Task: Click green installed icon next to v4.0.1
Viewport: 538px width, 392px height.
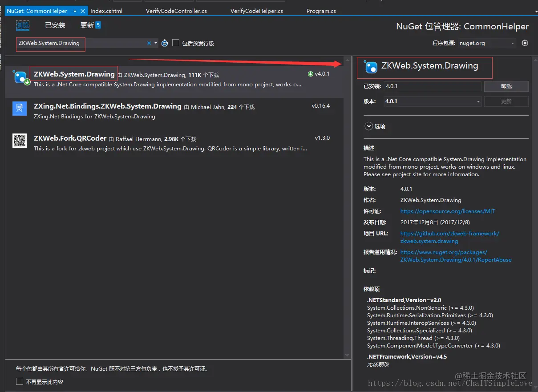Action: tap(310, 74)
